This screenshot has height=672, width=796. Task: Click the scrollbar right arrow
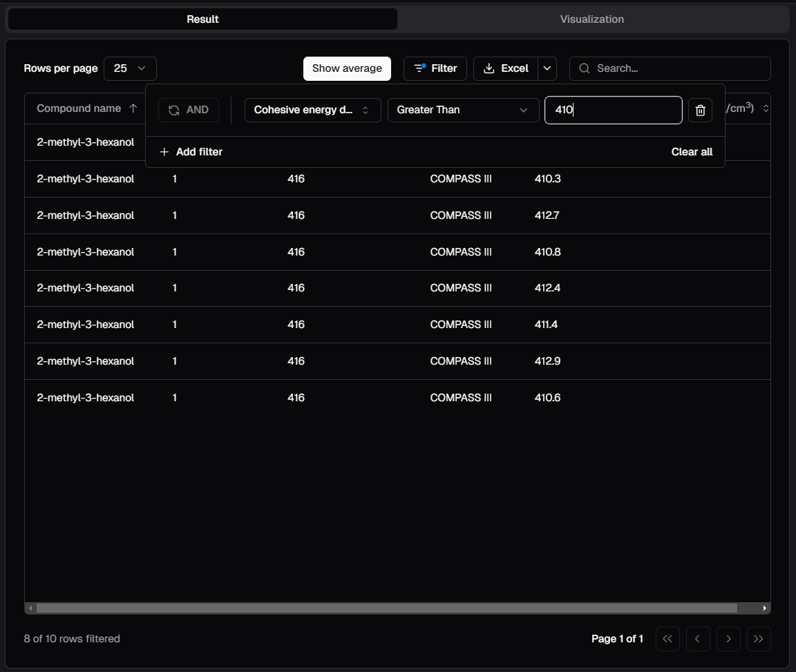tap(764, 608)
